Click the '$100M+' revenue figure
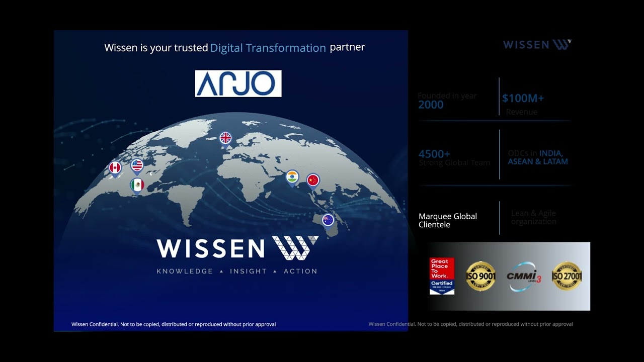 (523, 98)
